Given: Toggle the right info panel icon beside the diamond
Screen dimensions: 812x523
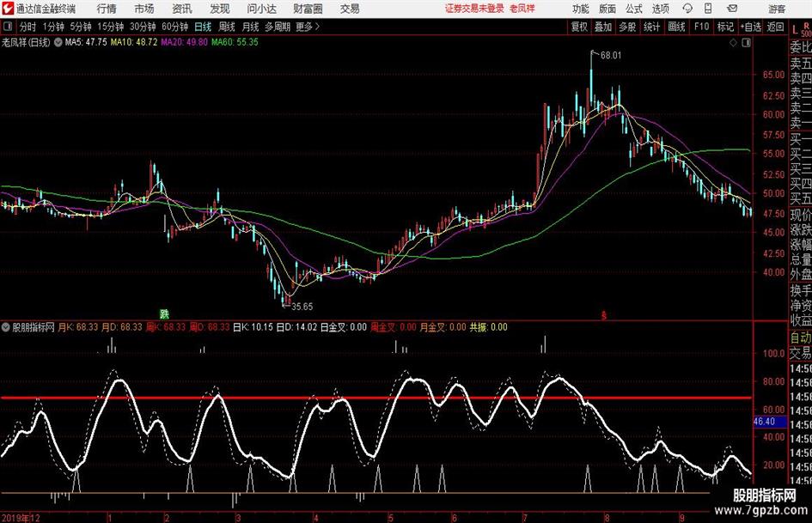Looking at the screenshot, I should (746, 42).
